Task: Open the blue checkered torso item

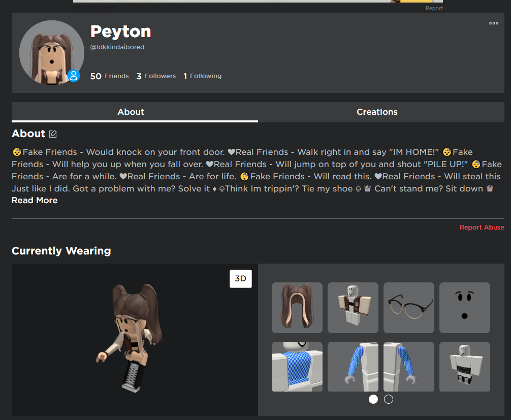Action: [x=297, y=367]
